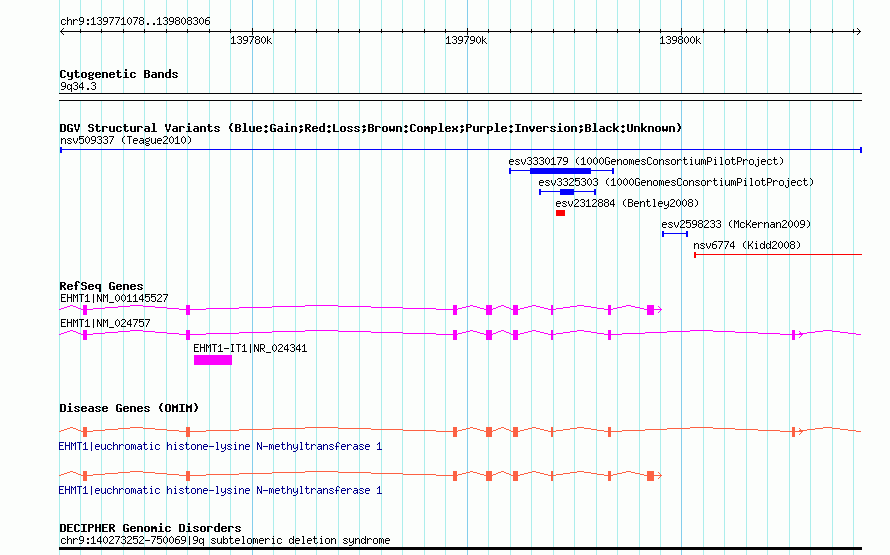The height and width of the screenshot is (555, 890).
Task: Click the EHMT1|NM_024757 transcript label
Action: coord(105,323)
